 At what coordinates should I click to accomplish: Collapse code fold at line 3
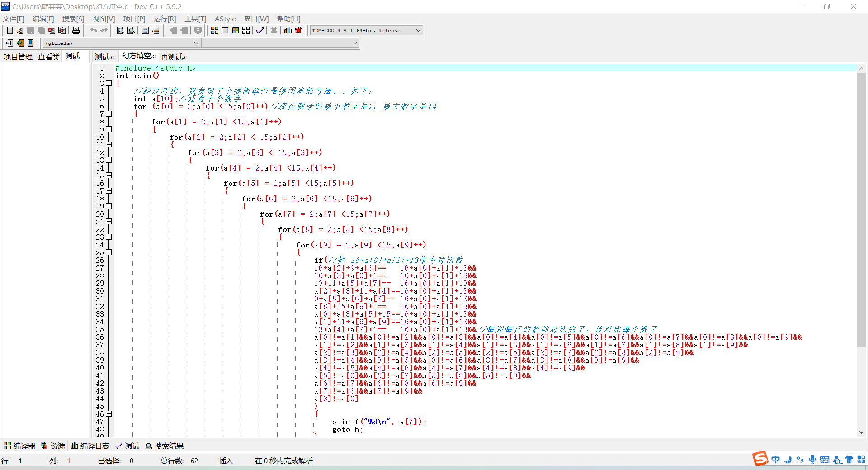109,83
